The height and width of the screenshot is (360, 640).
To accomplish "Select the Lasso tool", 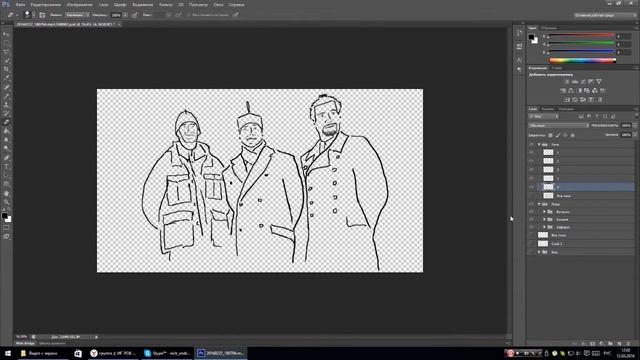I will [x=6, y=52].
